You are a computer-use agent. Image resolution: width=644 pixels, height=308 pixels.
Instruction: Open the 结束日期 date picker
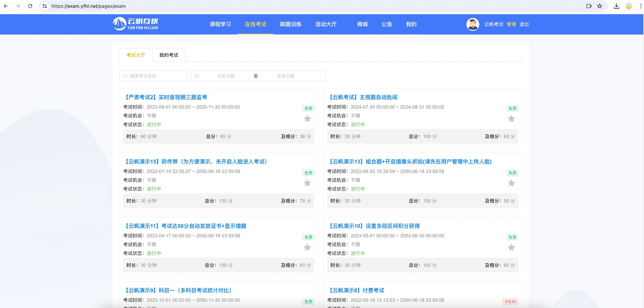[x=285, y=76]
